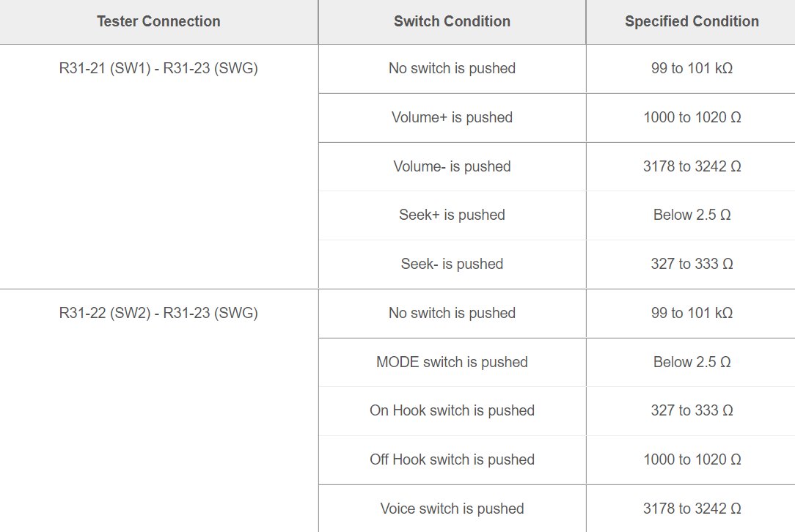Click the Voice switch is pushed cell

point(452,509)
